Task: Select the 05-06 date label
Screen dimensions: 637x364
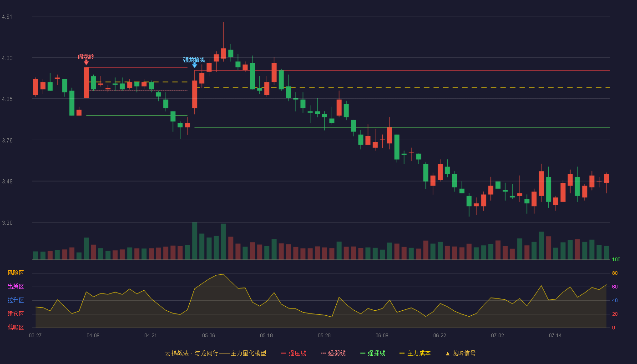Action: tap(208, 335)
